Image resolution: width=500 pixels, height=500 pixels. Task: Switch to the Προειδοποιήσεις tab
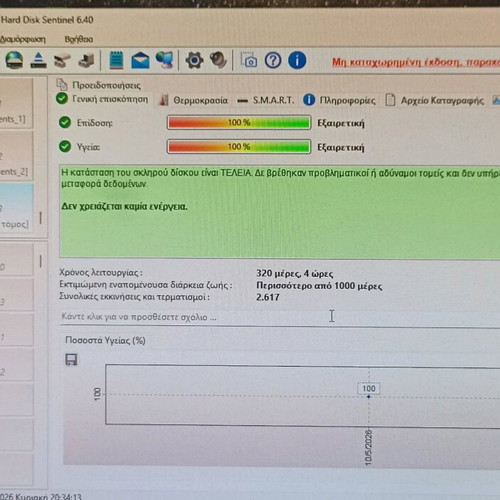[99, 85]
